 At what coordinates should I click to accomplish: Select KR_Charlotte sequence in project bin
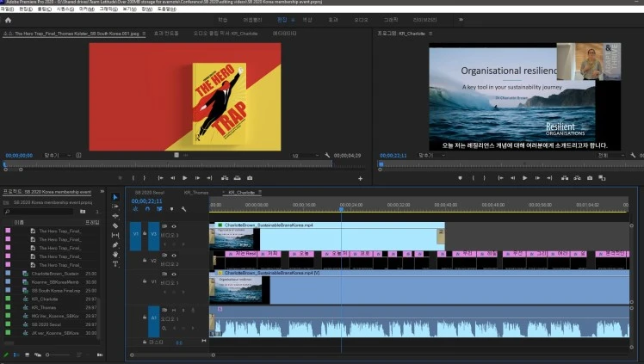[x=44, y=299]
